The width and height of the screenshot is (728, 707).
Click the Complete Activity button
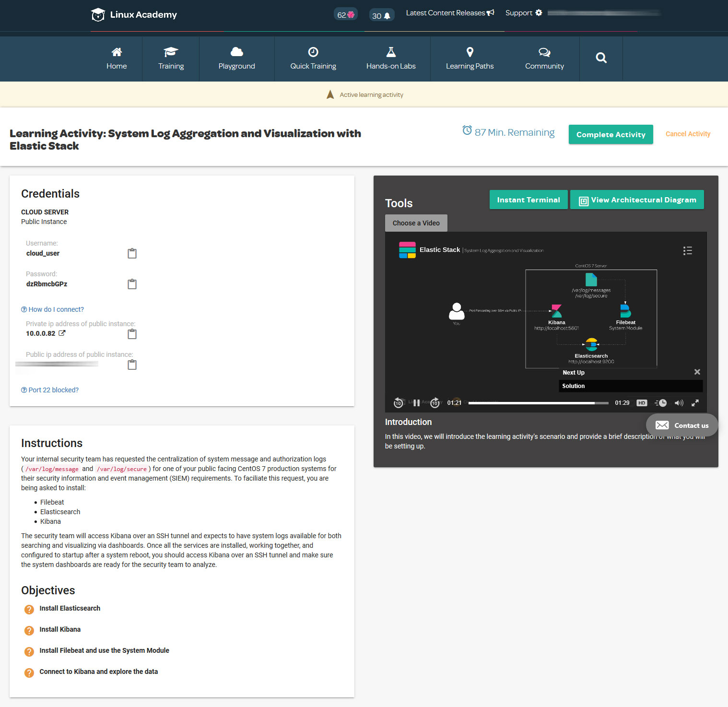[x=611, y=134]
